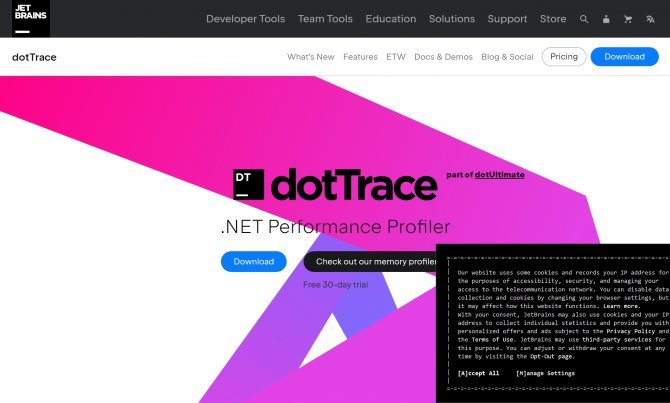Open the Privacy Policy link
Screen dimensions: 670x403
point(630,331)
